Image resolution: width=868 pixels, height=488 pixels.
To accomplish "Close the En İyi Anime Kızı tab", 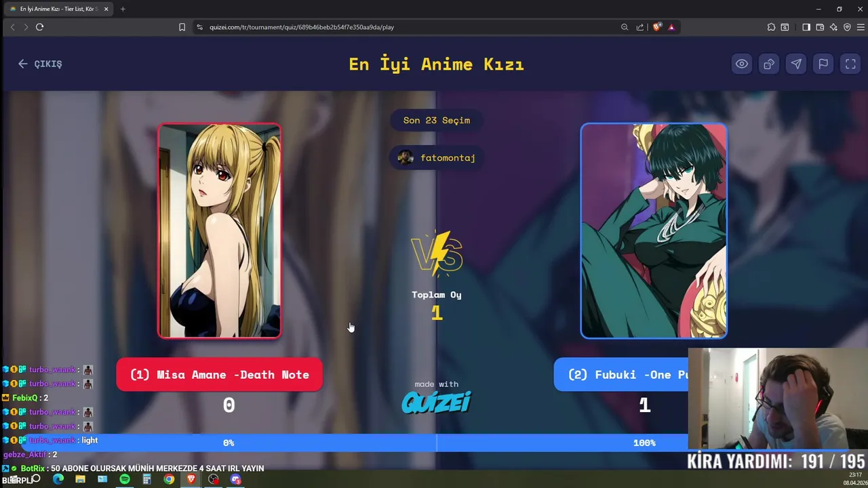I will [106, 9].
